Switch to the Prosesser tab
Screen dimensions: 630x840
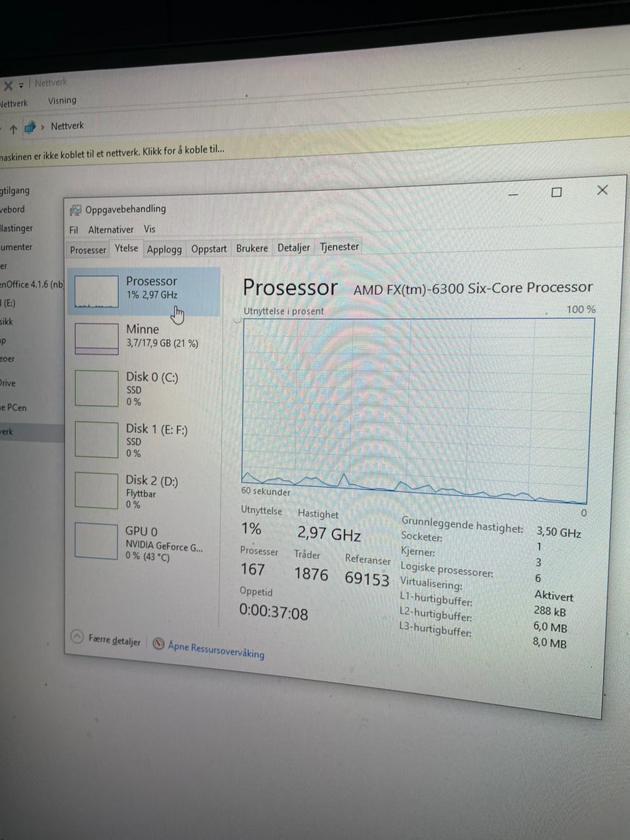[88, 250]
